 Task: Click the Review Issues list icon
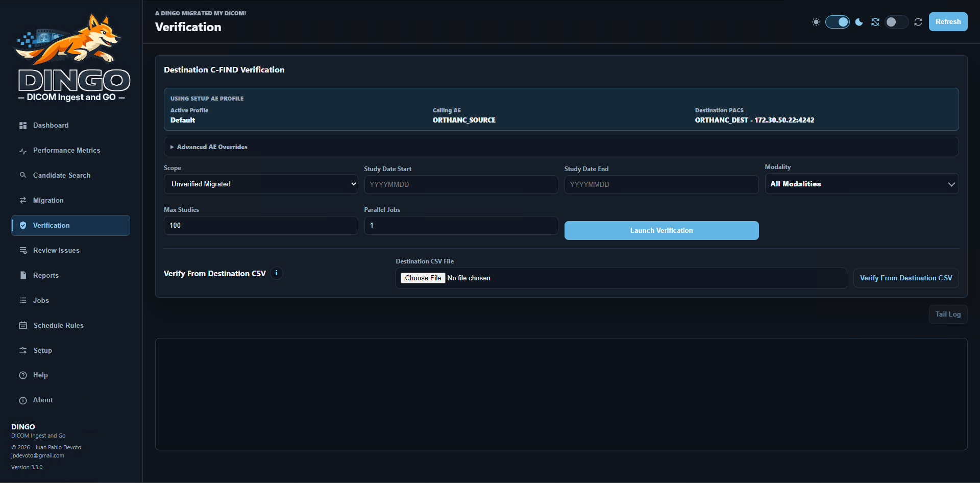pos(23,250)
